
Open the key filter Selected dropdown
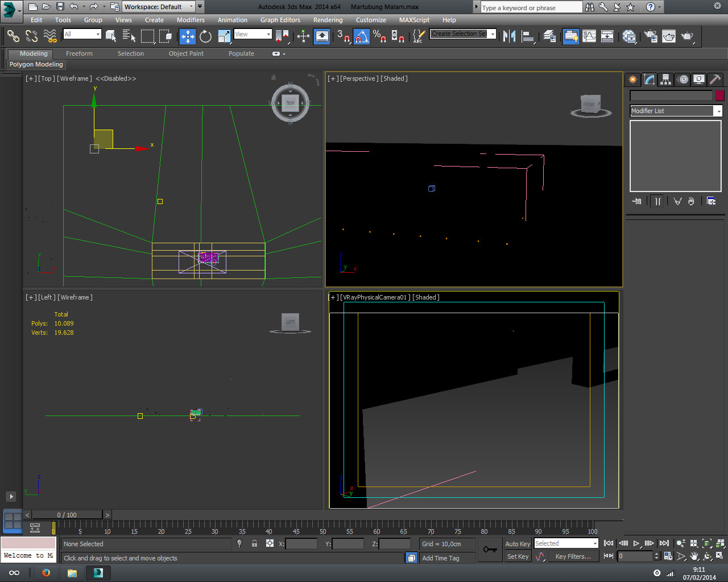click(566, 543)
